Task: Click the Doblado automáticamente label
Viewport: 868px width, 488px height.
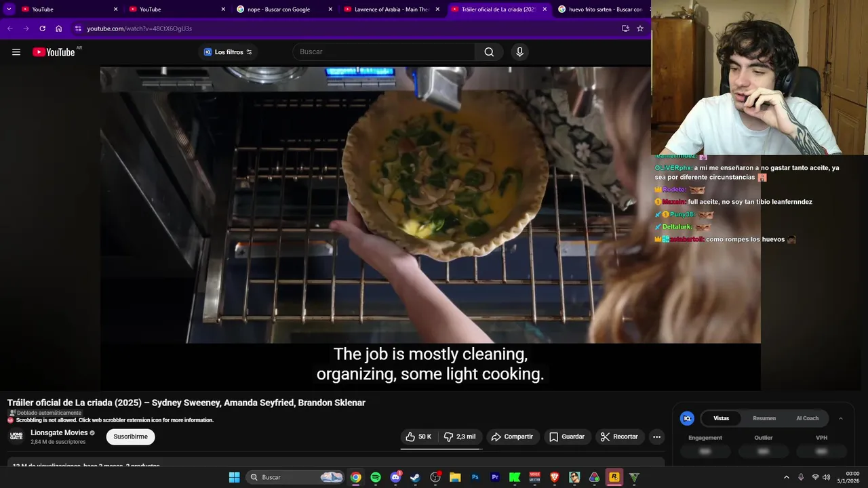Action: pyautogui.click(x=45, y=413)
